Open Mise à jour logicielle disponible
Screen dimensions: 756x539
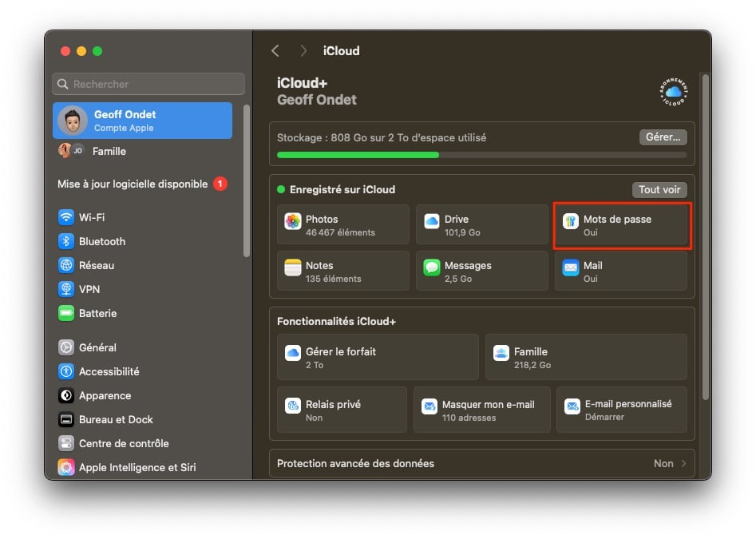pos(132,184)
